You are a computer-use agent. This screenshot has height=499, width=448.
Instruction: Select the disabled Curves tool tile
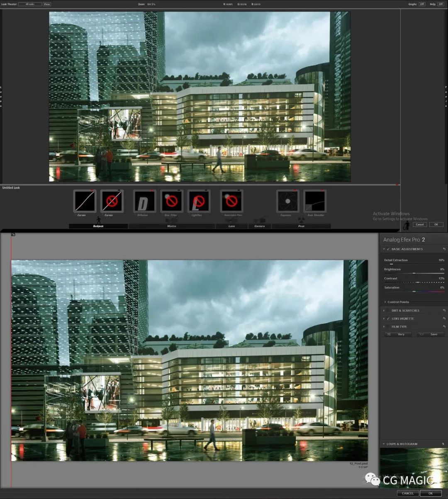point(112,201)
